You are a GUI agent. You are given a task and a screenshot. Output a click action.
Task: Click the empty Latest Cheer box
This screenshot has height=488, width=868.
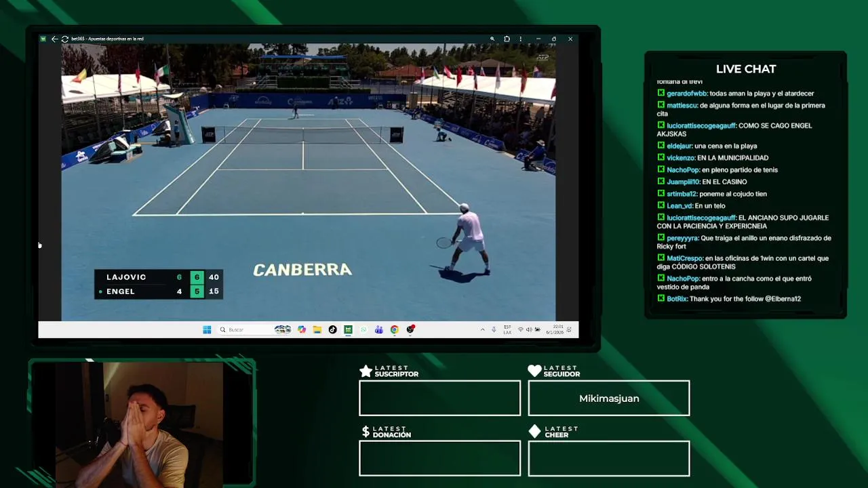click(609, 458)
